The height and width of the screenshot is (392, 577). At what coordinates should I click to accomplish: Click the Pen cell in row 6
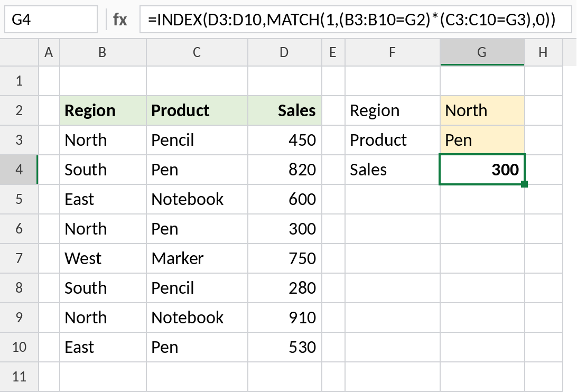[197, 229]
